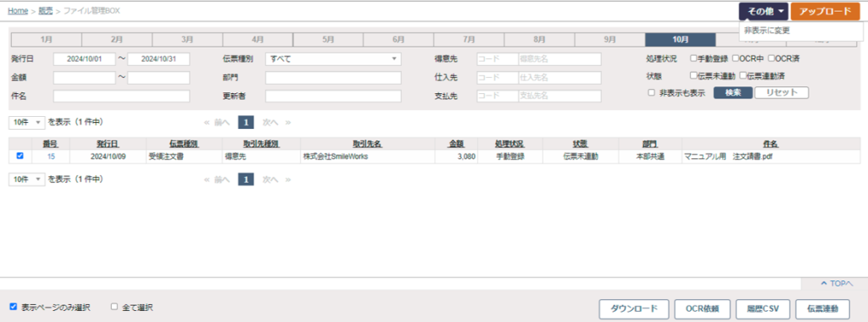Expand the 伝票種別 すべて dropdown
The width and height of the screenshot is (868, 322).
(333, 58)
